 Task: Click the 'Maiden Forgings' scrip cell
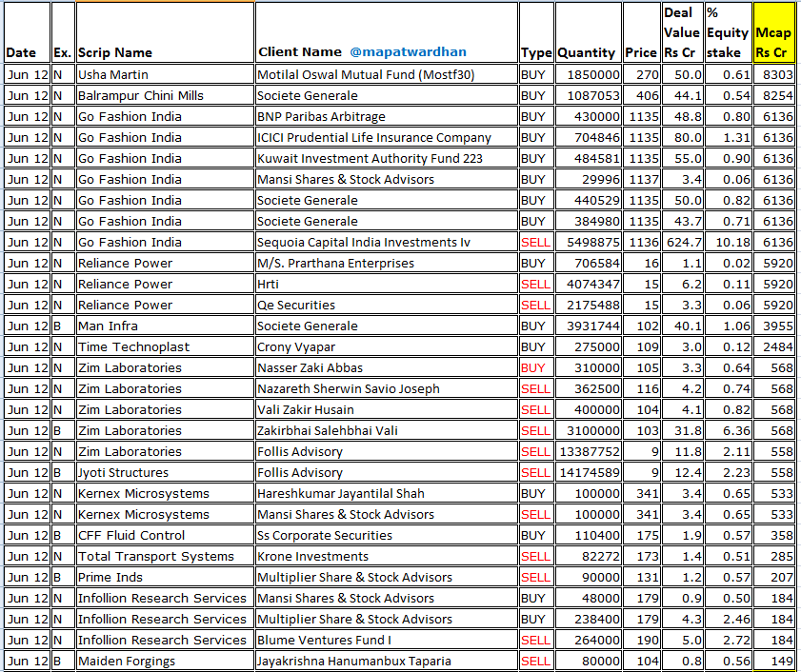(165, 661)
